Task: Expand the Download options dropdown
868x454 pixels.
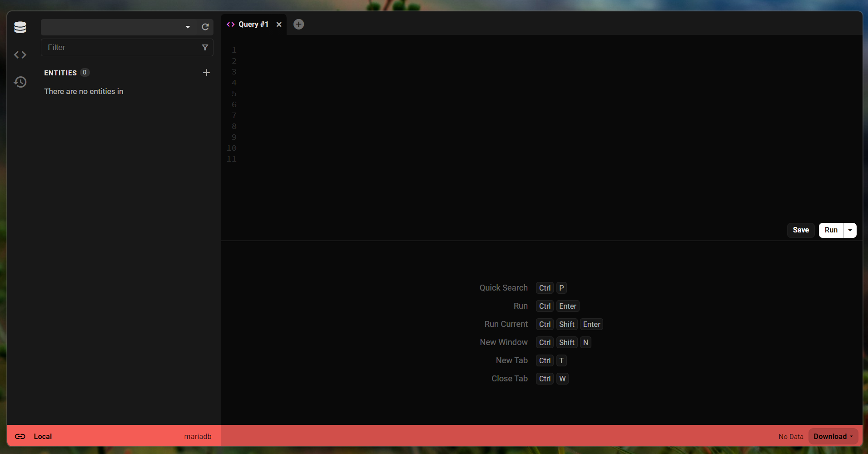Action: click(x=852, y=436)
